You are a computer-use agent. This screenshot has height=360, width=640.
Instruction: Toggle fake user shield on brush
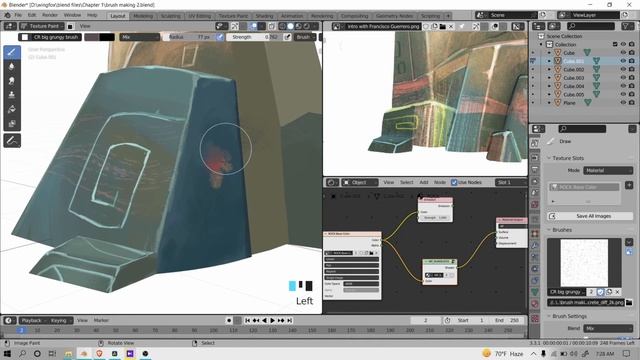point(600,292)
